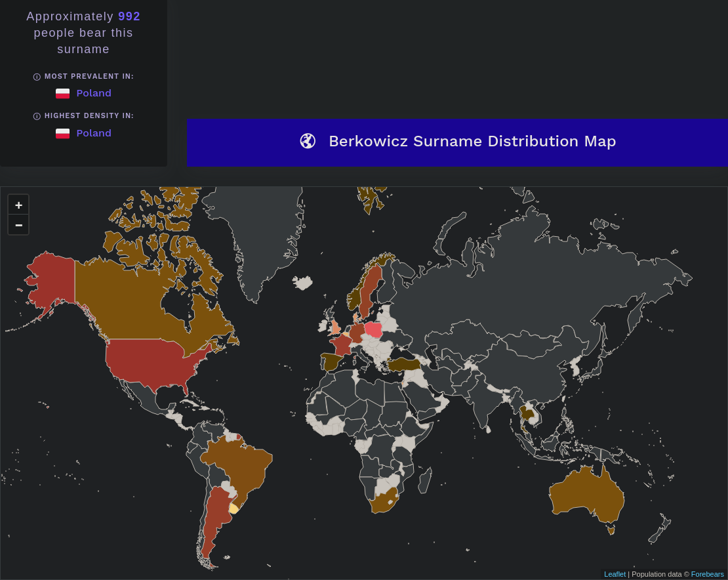The height and width of the screenshot is (580, 728).
Task: Select Madagascar on the map
Action: pos(424,481)
